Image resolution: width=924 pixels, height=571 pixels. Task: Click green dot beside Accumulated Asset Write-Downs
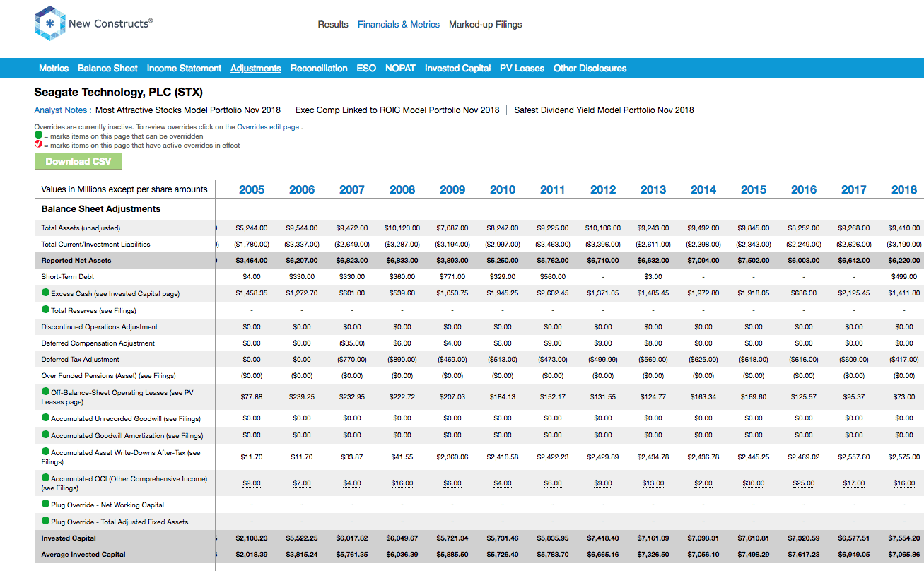pos(46,452)
